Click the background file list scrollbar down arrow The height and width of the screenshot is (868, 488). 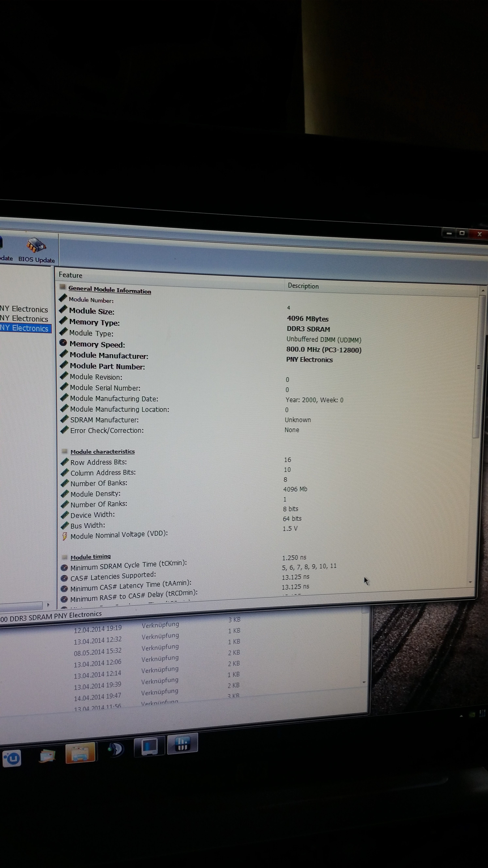pyautogui.click(x=364, y=682)
